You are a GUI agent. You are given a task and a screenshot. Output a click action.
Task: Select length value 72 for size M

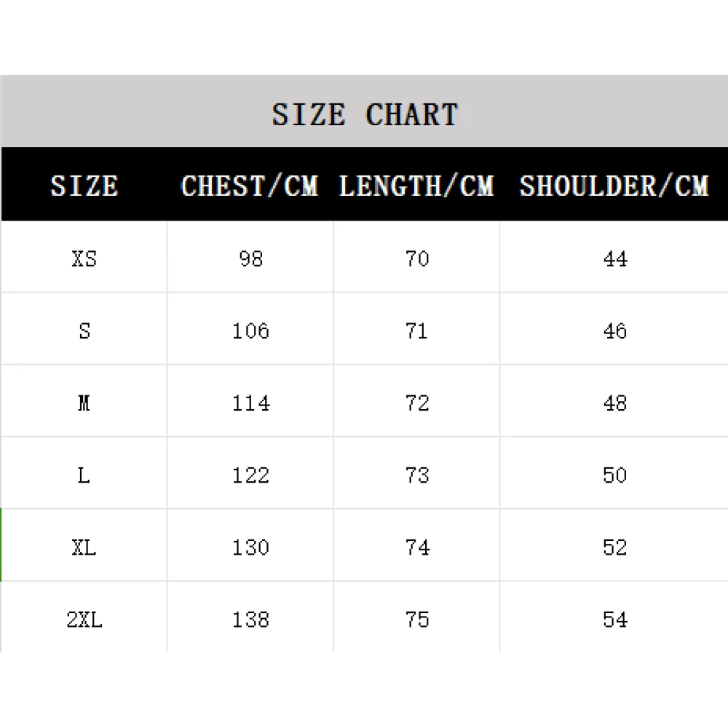point(417,403)
